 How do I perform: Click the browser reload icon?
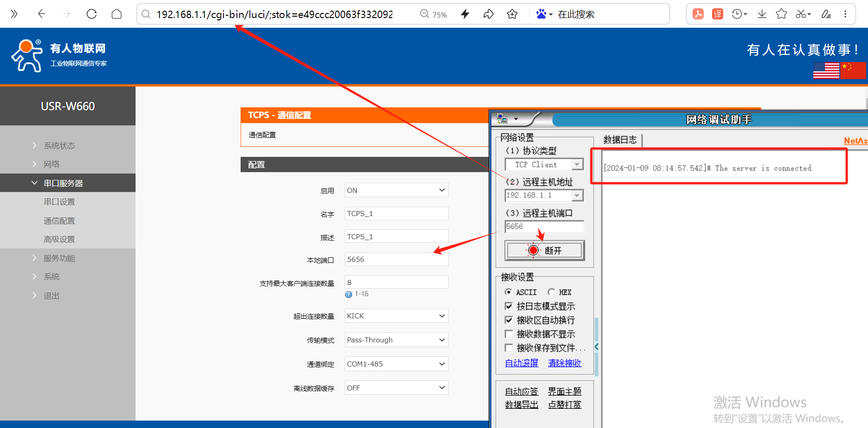pyautogui.click(x=92, y=14)
